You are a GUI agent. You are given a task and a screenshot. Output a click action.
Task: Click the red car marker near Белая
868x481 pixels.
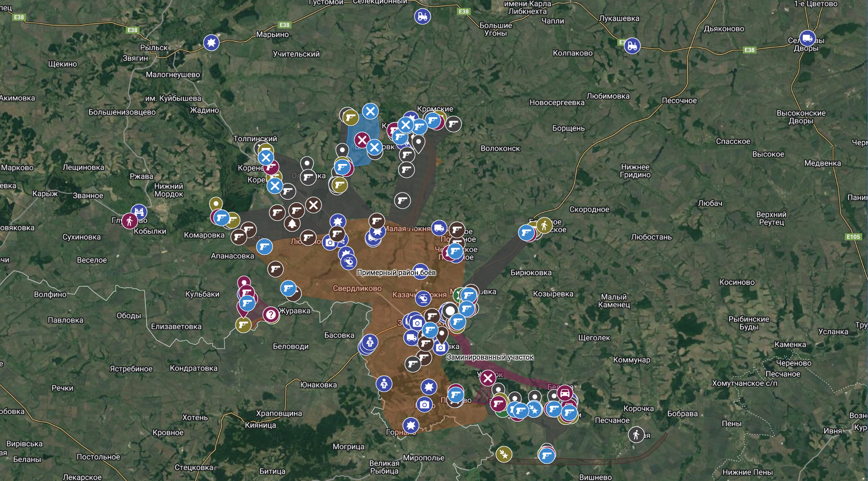click(565, 394)
